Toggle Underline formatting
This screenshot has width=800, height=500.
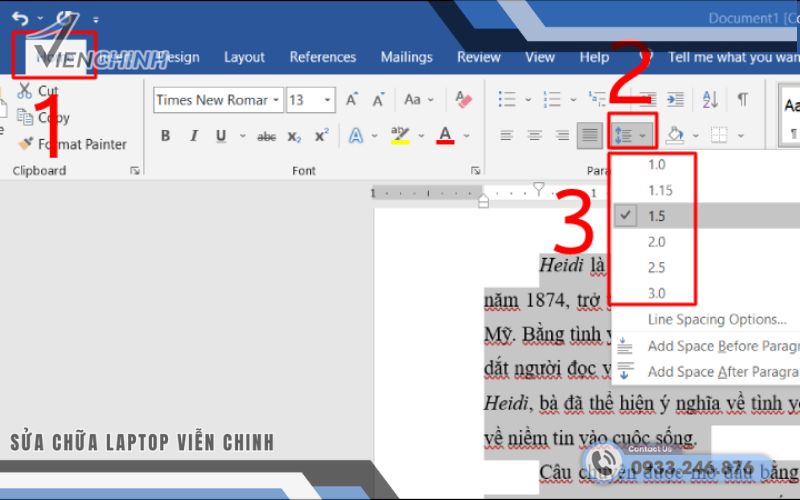point(221,136)
